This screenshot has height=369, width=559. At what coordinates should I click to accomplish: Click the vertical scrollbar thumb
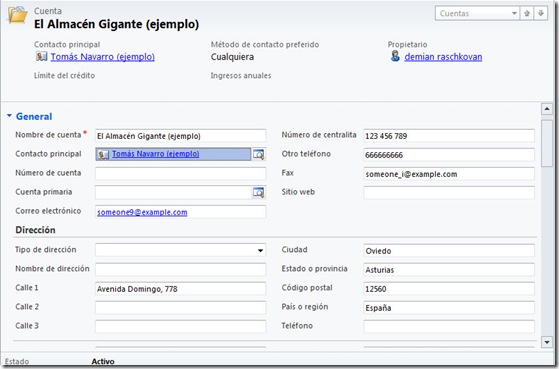point(547,143)
